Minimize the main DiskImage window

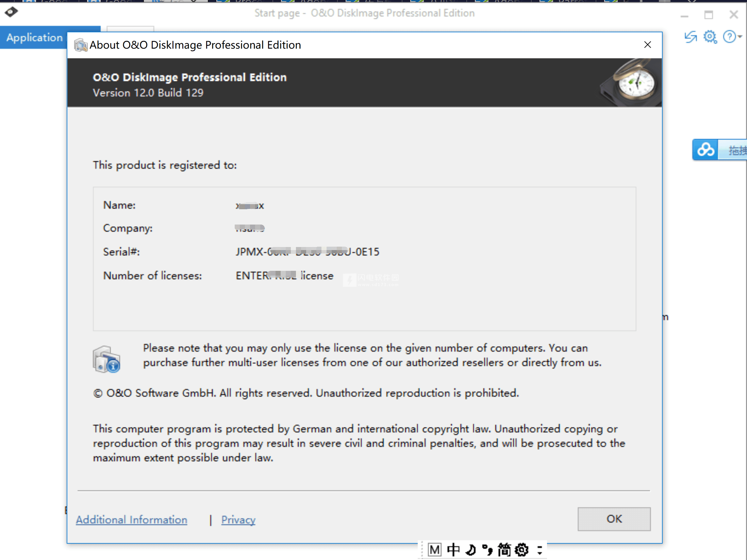tap(684, 16)
